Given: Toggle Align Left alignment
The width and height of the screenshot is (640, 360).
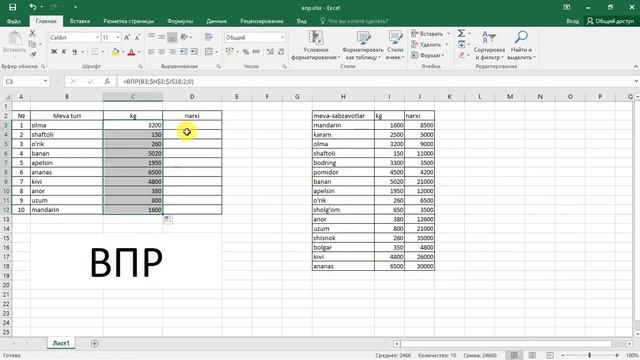Looking at the screenshot, I should coord(151,52).
